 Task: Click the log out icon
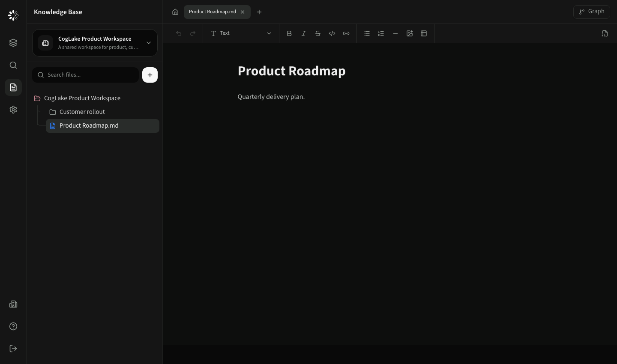pyautogui.click(x=13, y=349)
